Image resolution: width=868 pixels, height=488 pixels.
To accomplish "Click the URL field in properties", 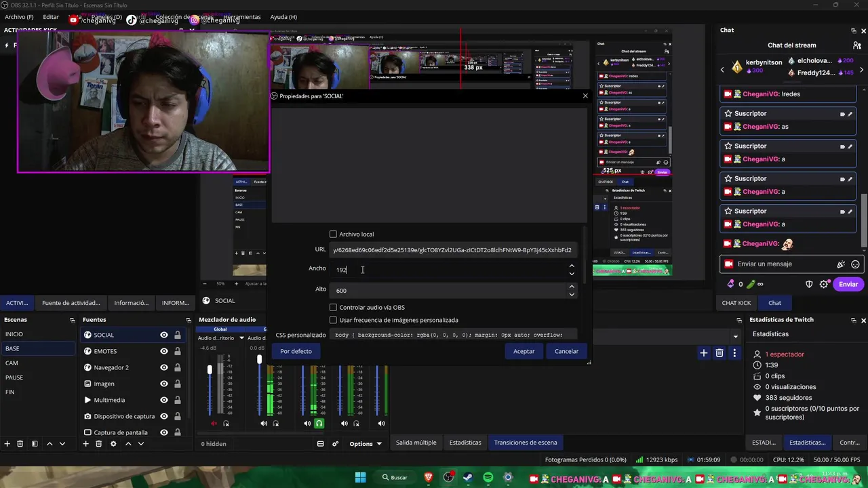I will pos(454,249).
